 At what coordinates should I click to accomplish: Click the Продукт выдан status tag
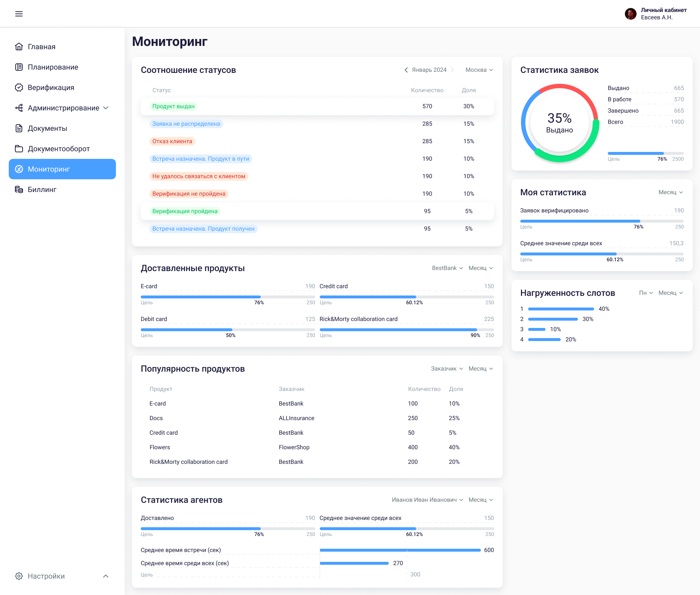tap(173, 106)
